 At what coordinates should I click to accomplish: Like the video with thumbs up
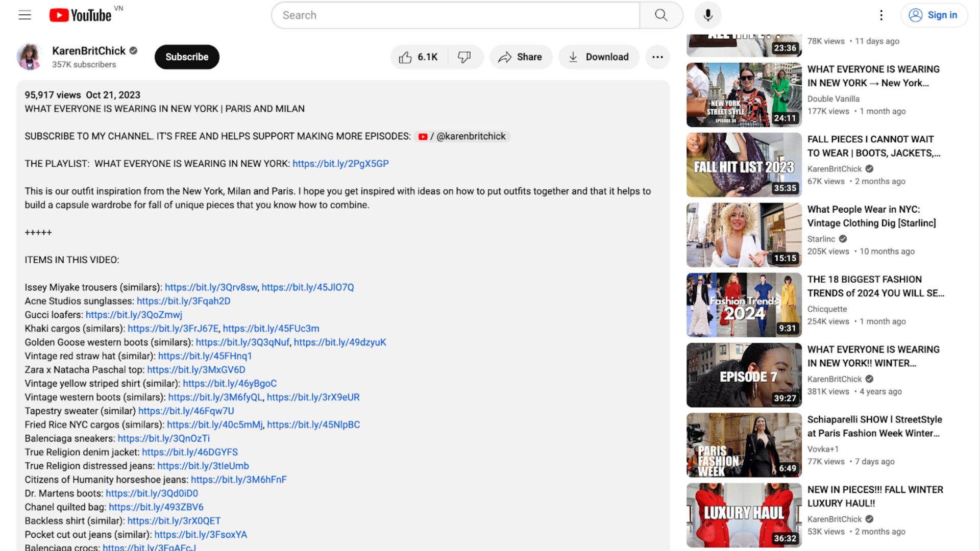tap(419, 57)
